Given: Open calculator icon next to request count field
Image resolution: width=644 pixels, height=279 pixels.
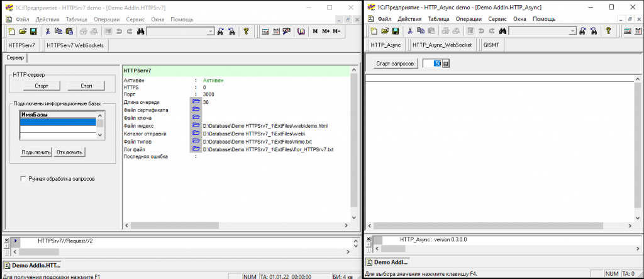Looking at the screenshot, I should 447,64.
